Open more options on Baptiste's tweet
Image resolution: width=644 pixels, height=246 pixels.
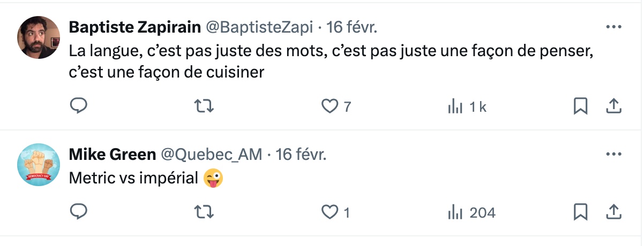pos(613,26)
